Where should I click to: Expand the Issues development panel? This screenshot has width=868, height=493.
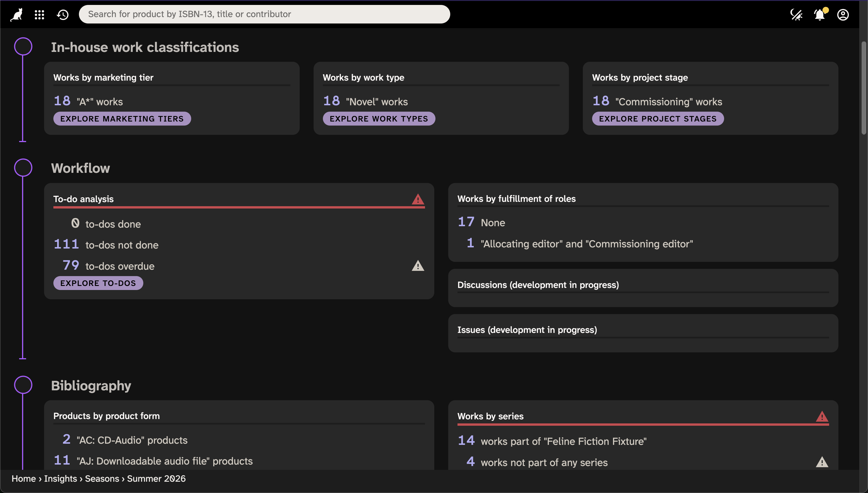coord(643,333)
